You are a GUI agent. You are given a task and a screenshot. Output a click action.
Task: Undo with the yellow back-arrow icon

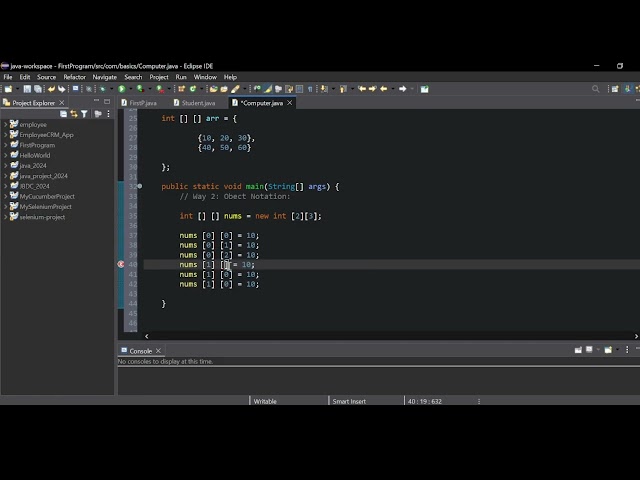(51, 89)
